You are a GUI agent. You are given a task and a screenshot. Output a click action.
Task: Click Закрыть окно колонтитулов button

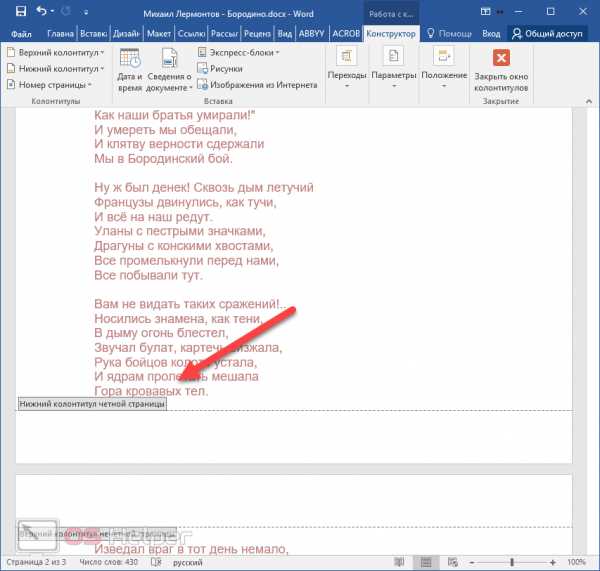(x=501, y=71)
